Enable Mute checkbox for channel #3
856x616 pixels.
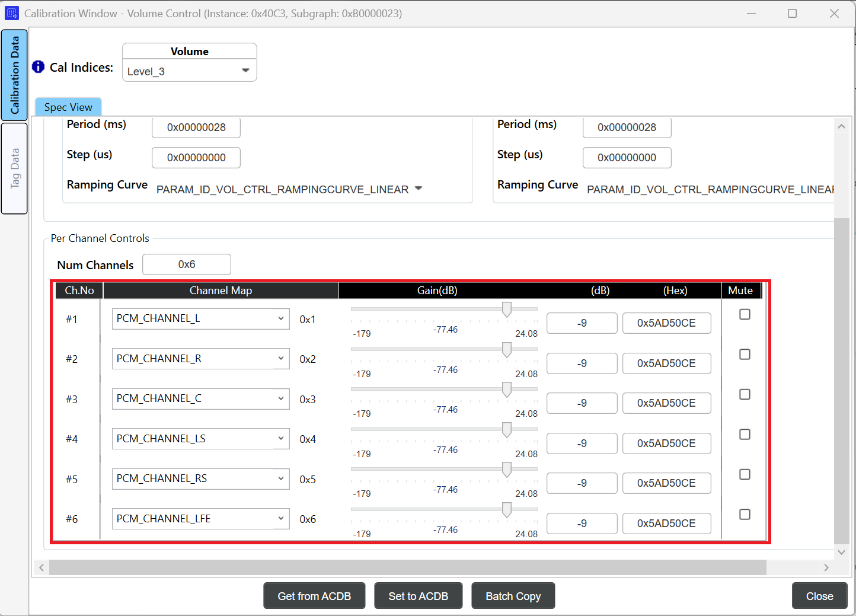point(745,394)
